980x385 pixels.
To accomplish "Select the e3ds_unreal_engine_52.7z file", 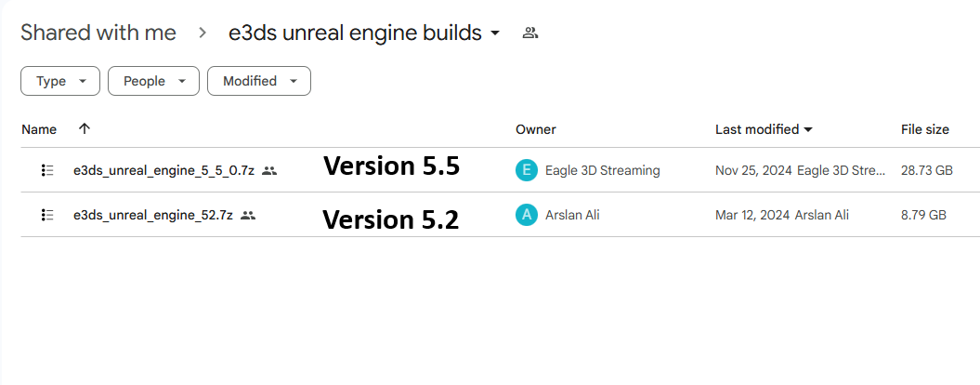I will [153, 215].
